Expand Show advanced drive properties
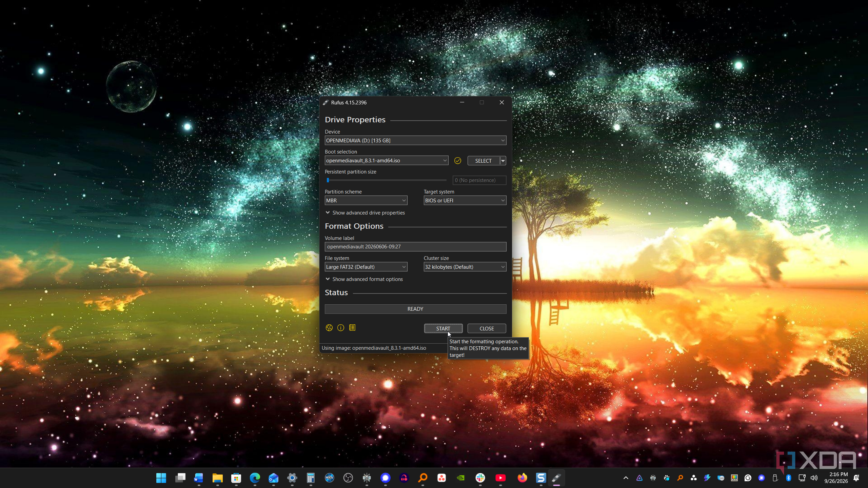Viewport: 868px width, 488px height. coord(365,213)
